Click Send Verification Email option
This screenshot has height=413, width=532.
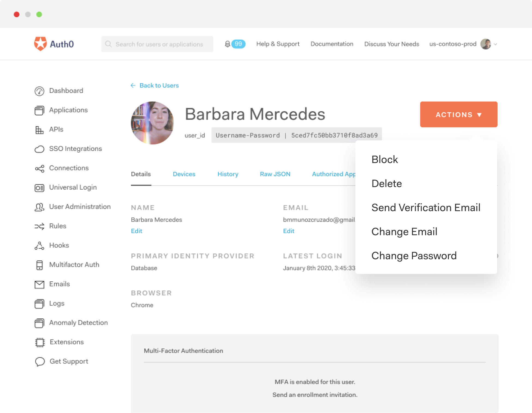[426, 208]
